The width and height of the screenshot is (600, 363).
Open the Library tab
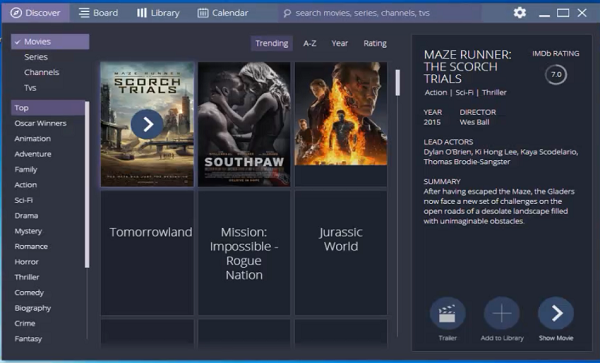point(158,13)
